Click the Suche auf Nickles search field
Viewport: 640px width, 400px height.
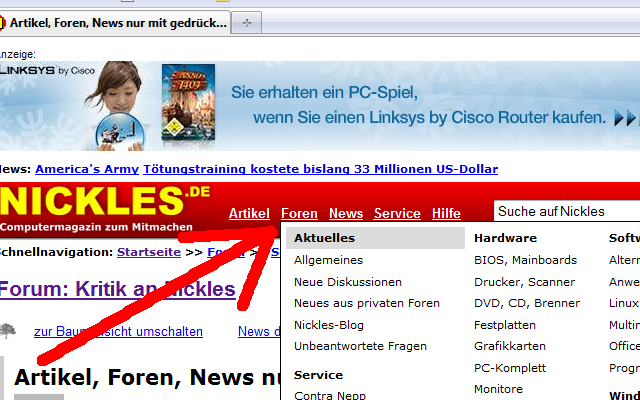click(567, 211)
